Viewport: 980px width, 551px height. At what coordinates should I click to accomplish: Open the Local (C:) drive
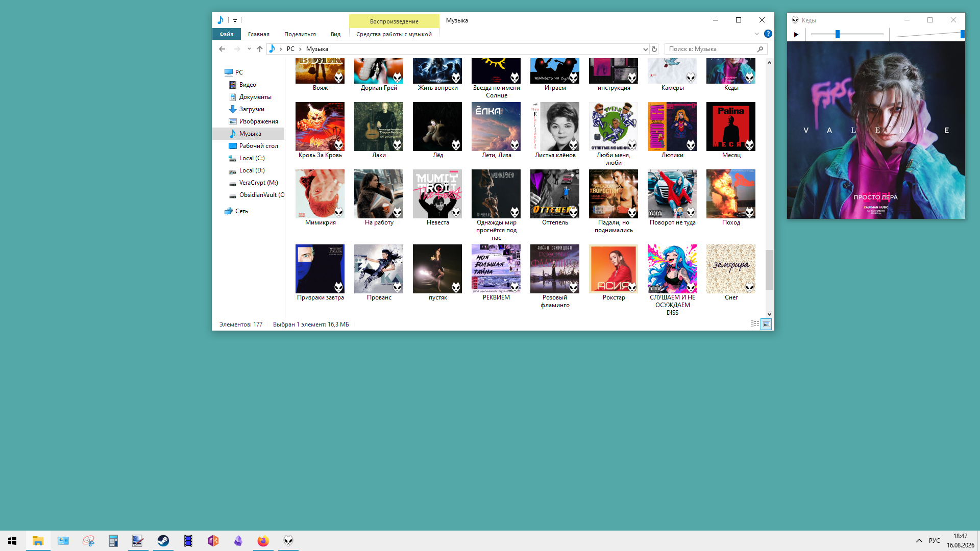(x=252, y=158)
